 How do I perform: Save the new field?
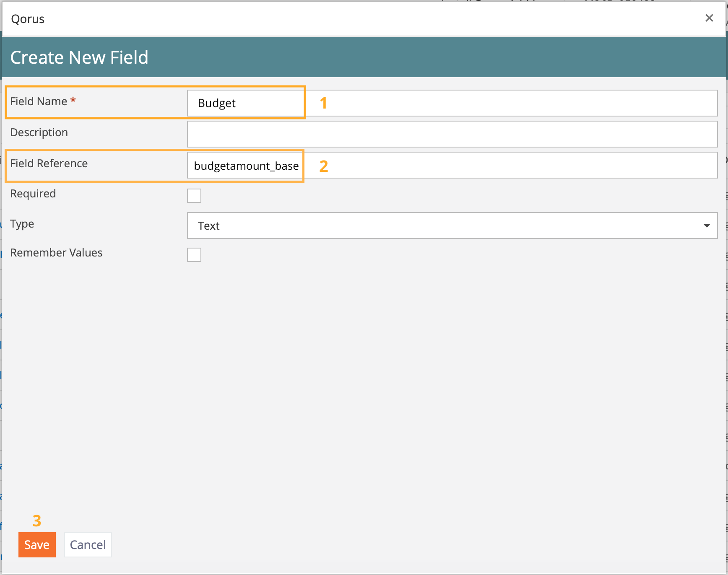pyautogui.click(x=37, y=545)
